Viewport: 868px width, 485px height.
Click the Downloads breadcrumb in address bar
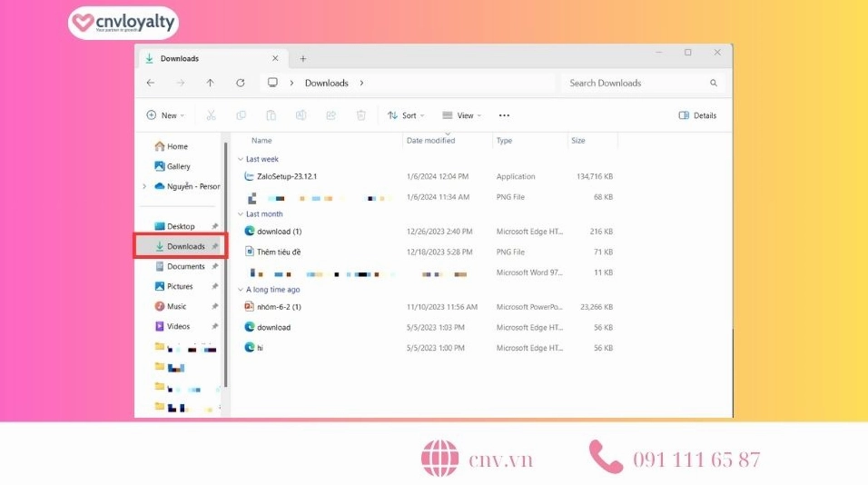click(x=327, y=83)
